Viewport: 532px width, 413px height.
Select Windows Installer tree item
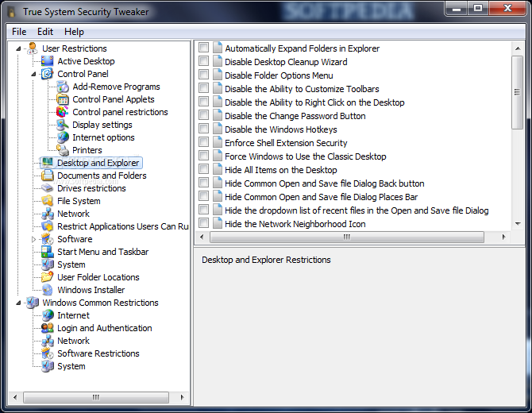pyautogui.click(x=91, y=290)
